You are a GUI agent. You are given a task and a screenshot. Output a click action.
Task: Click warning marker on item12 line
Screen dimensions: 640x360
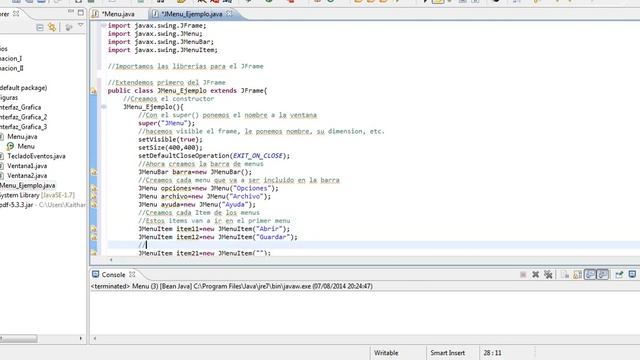(93, 237)
